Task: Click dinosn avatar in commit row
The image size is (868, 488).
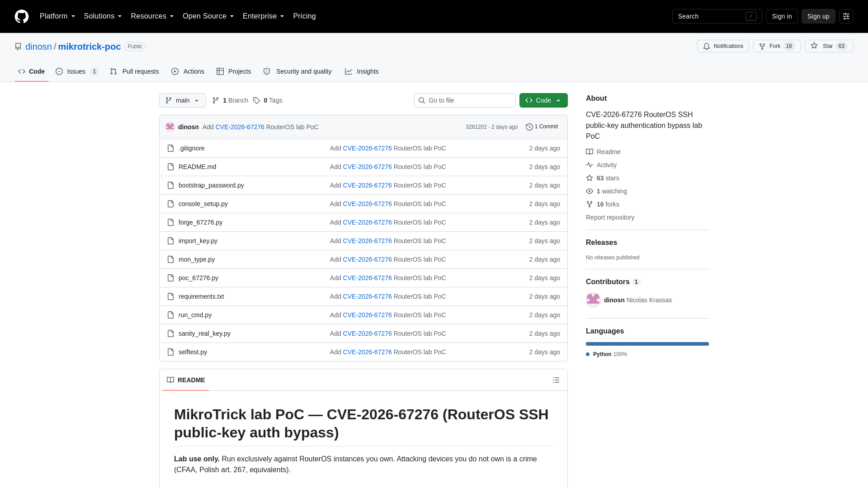Action: (x=170, y=127)
